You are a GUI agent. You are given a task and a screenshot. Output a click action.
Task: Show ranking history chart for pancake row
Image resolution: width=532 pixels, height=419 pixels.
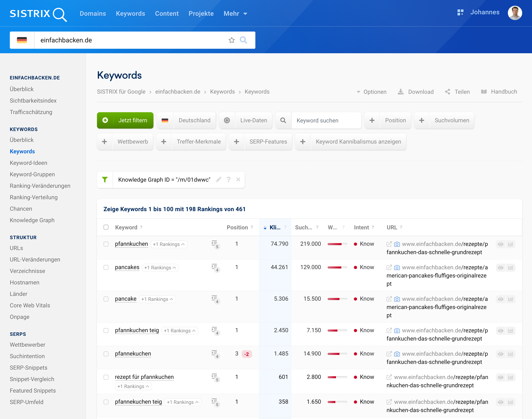tap(511, 299)
